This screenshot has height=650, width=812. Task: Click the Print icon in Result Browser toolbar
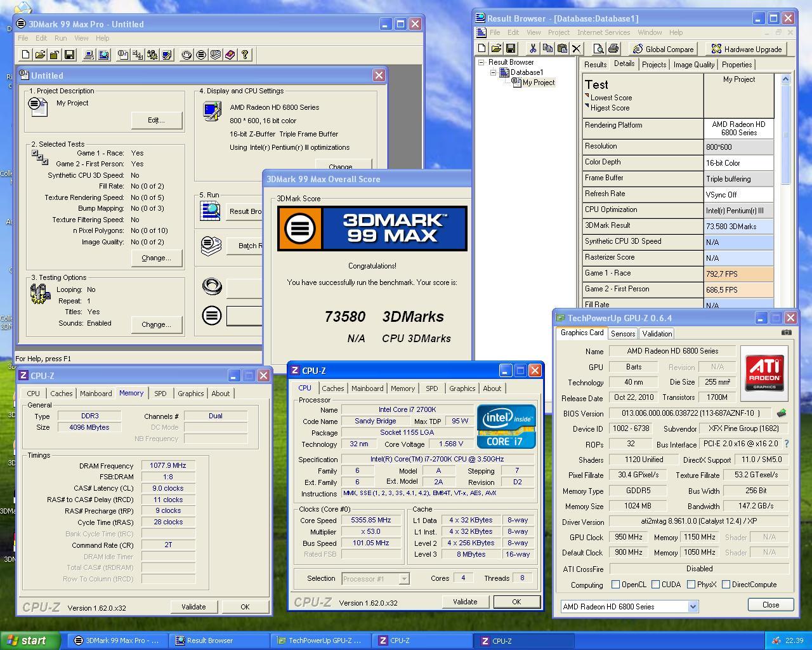tap(613, 48)
